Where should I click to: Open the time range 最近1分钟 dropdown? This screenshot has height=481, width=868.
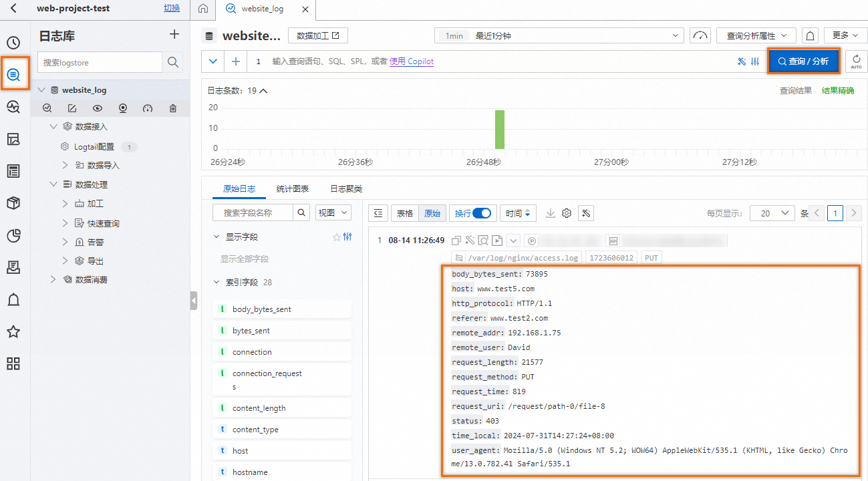pyautogui.click(x=559, y=35)
